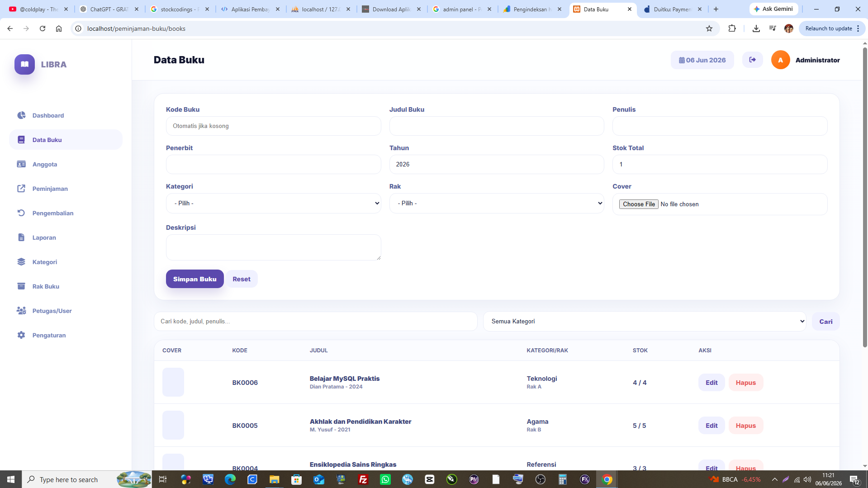Select the Data Buku sidebar item
Screen dimensions: 868x488
(66, 140)
